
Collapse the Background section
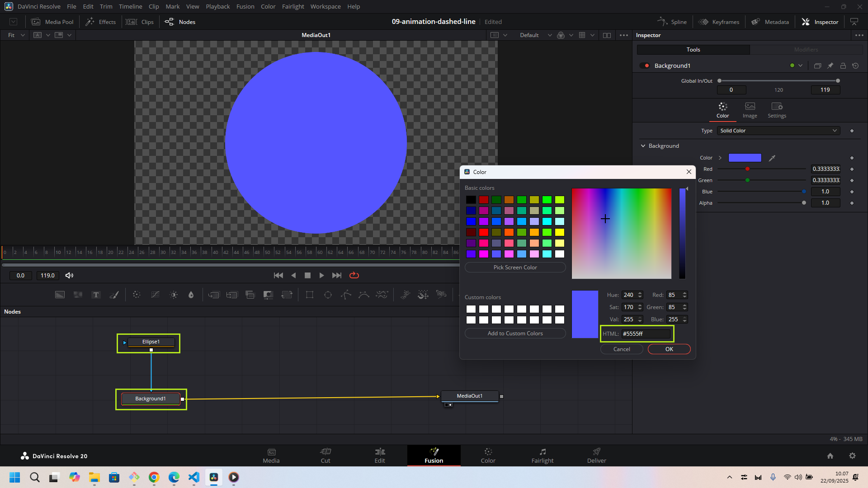[643, 146]
